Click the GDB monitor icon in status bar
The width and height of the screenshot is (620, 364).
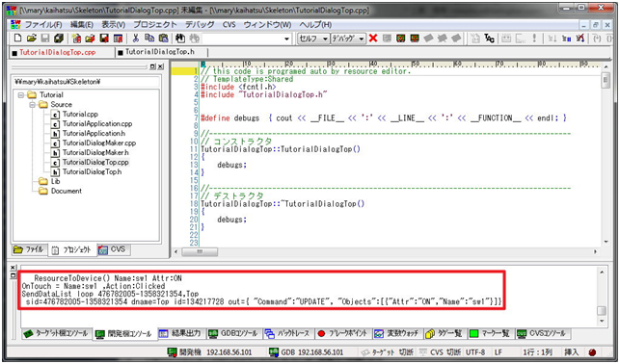[x=274, y=352]
